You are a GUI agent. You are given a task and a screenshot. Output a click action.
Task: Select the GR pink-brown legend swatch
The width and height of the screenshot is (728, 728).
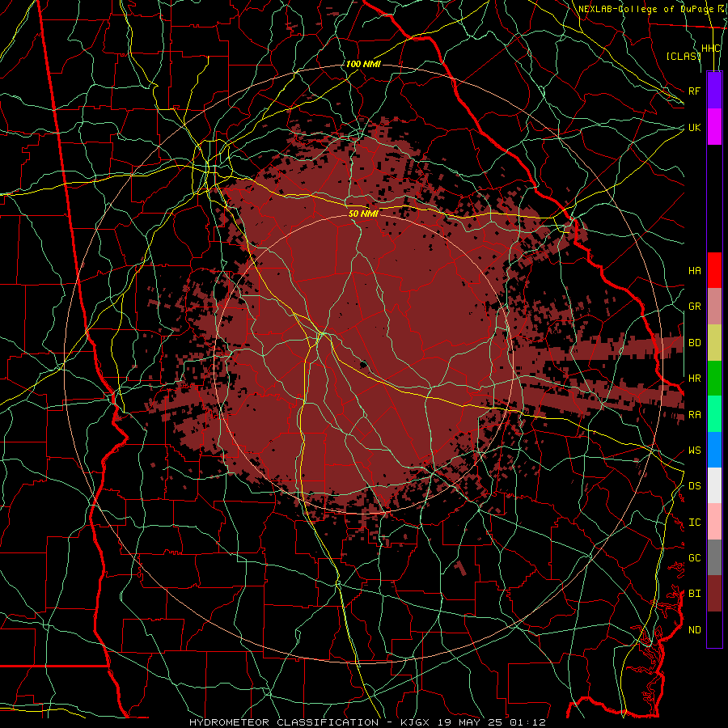(x=714, y=307)
